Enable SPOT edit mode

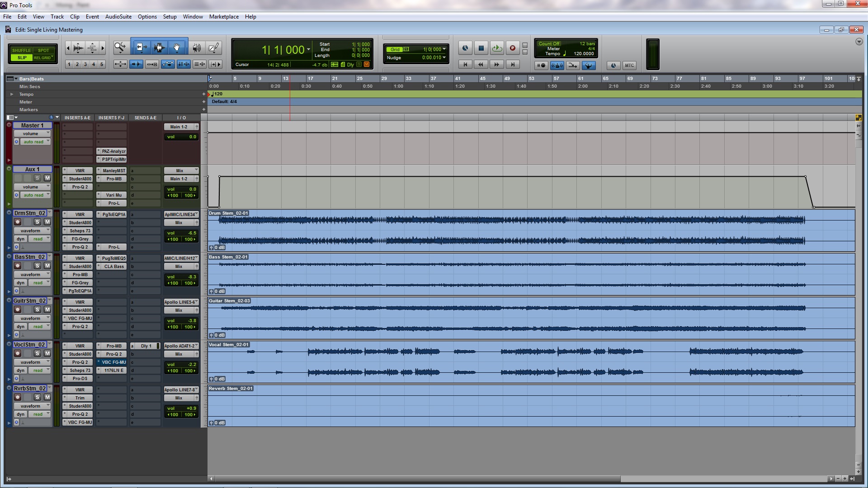tap(43, 50)
